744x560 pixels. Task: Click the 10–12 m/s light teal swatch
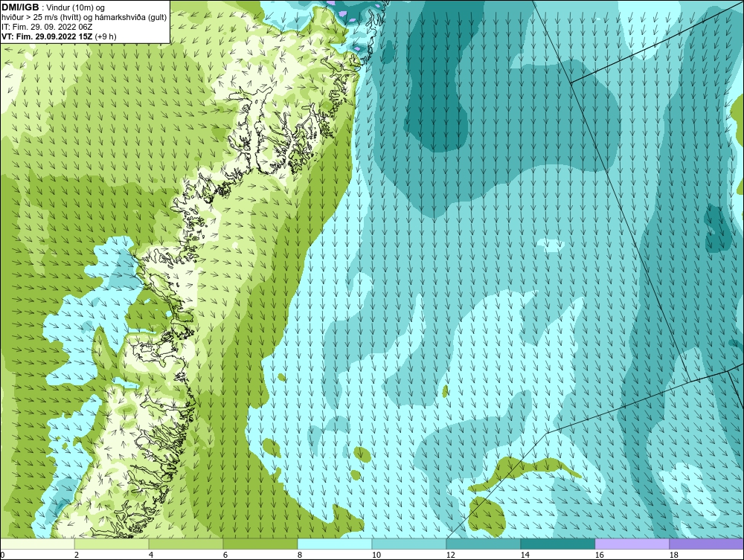coord(409,544)
